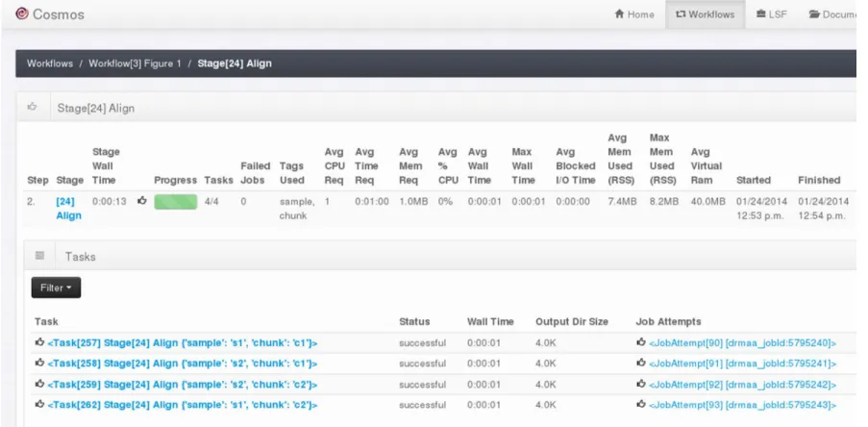Screen dimensions: 868x427
Task: Click the Home house icon in navbar
Action: pos(619,13)
